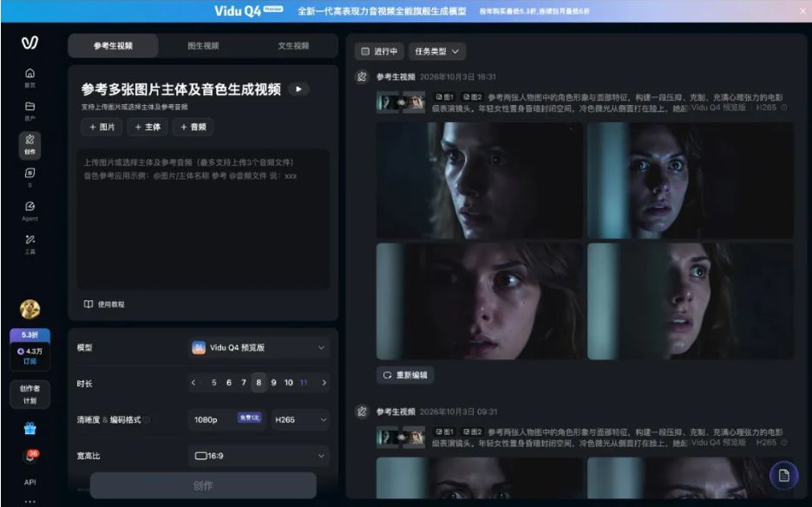This screenshot has width=812, height=507.
Task: Open notifications bell with 36 badge
Action: coord(30,456)
